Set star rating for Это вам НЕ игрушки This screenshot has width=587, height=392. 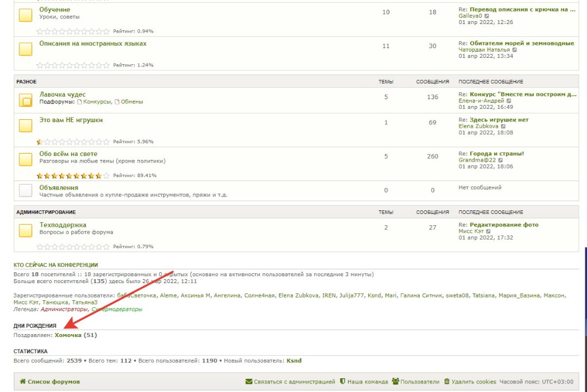point(73,142)
